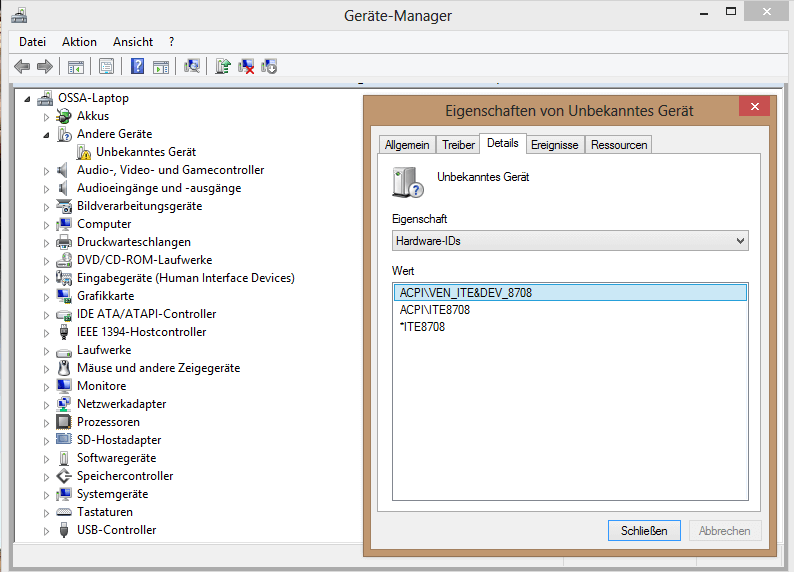Image resolution: width=794 pixels, height=572 pixels.
Task: Click the show/hide console tree icon
Action: pyautogui.click(x=75, y=66)
